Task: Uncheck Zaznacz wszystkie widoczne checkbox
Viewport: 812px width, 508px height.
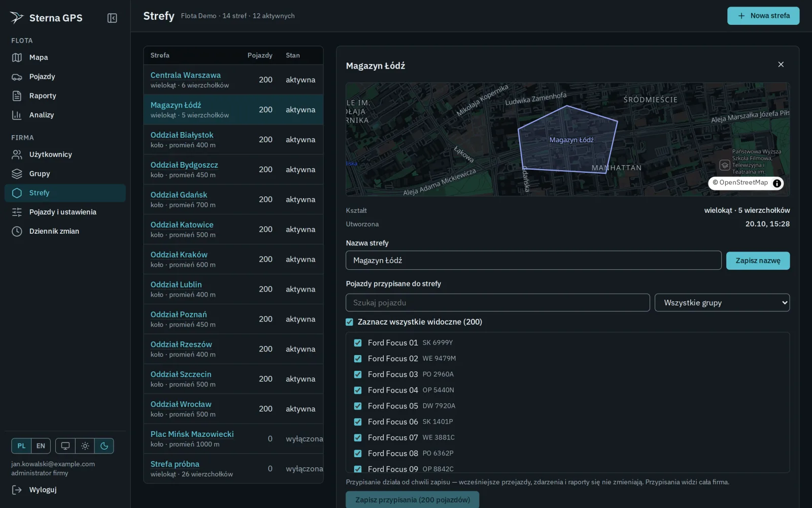Action: 349,322
